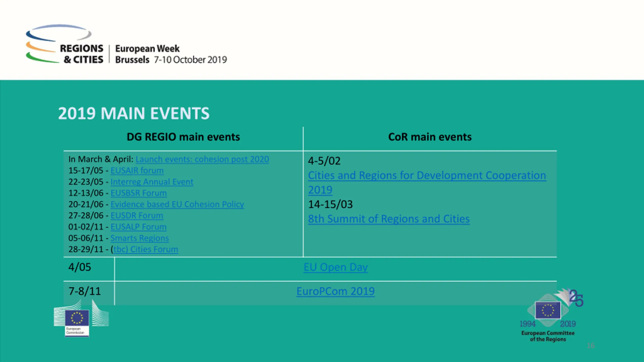Screen dimensions: 644x362
Task: Select the 14-15/03 date text
Action: point(330,204)
